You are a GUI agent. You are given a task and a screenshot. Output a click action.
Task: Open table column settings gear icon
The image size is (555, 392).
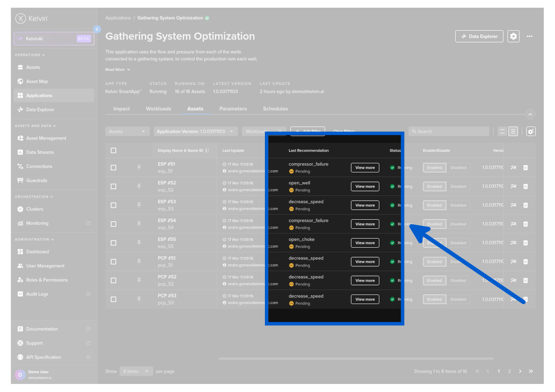[x=531, y=132]
